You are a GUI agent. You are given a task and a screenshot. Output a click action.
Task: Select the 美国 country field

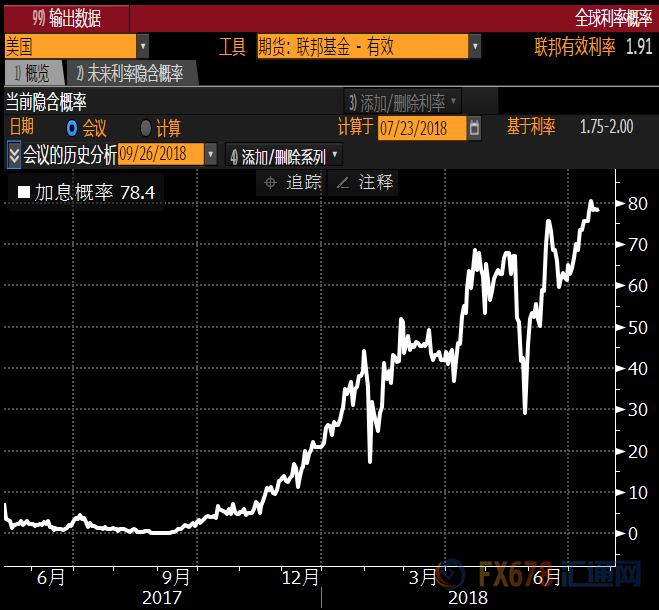point(70,46)
